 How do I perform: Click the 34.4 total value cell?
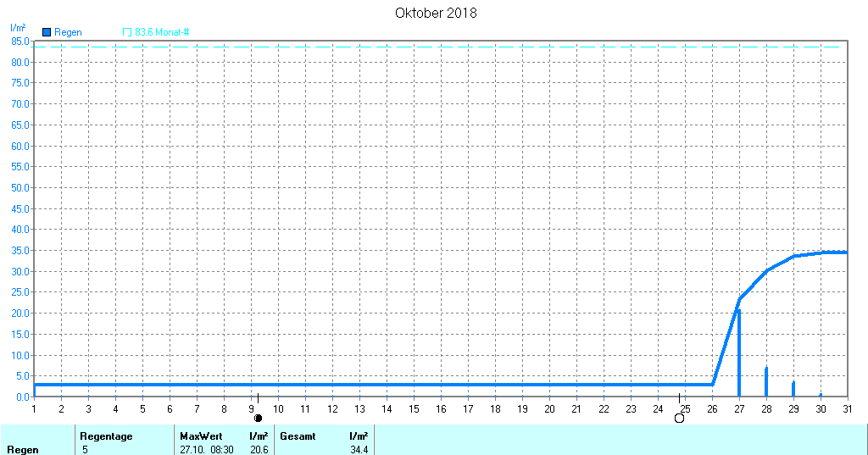[359, 450]
